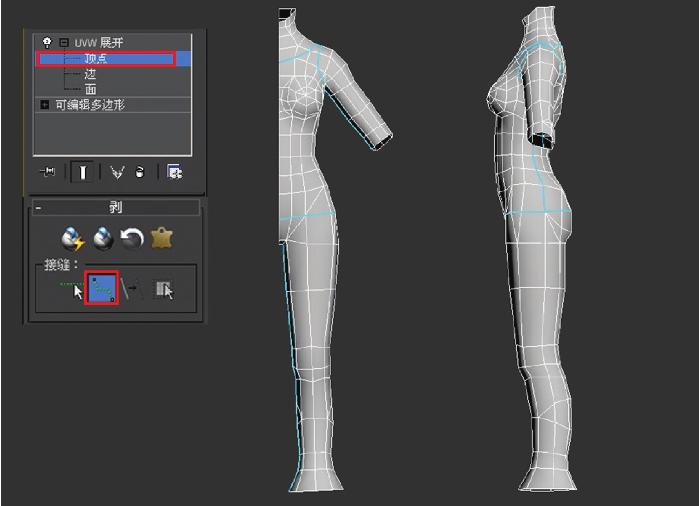Image resolution: width=699 pixels, height=506 pixels.
Task: Select the 可编辑多边形 stack entry
Action: pos(90,105)
